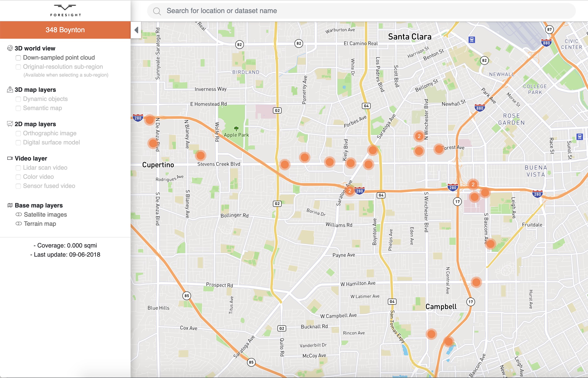Enable Color video checkbox
This screenshot has width=588, height=378.
click(x=18, y=177)
